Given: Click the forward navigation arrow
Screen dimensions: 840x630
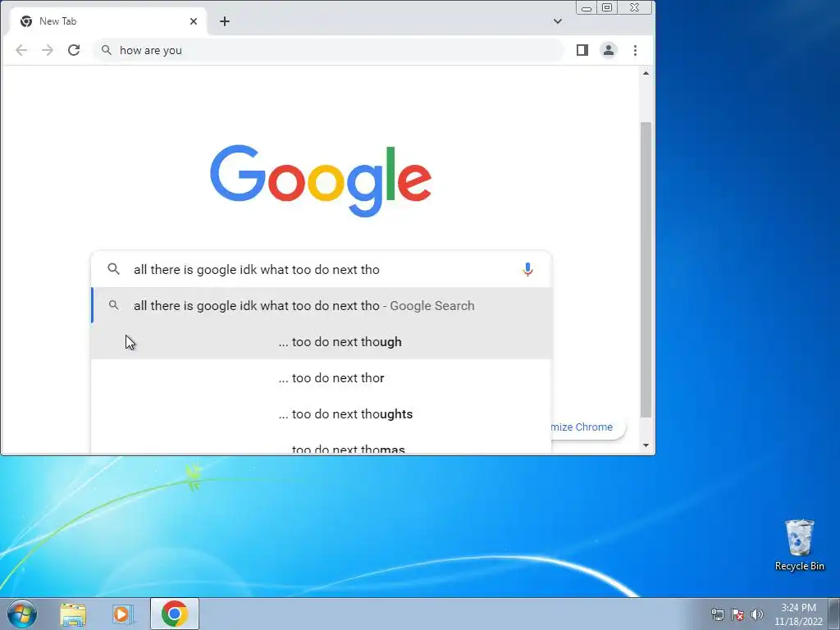Looking at the screenshot, I should coord(48,50).
